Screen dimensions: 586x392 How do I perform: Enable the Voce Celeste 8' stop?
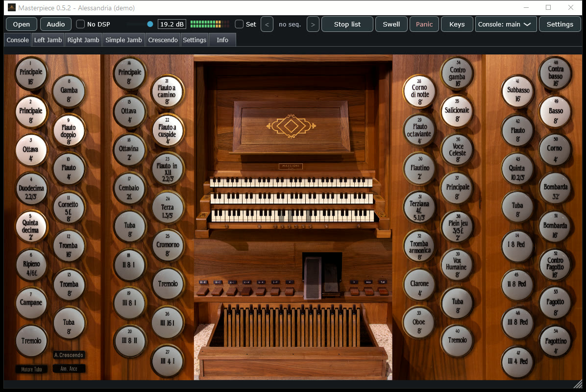[458, 150]
